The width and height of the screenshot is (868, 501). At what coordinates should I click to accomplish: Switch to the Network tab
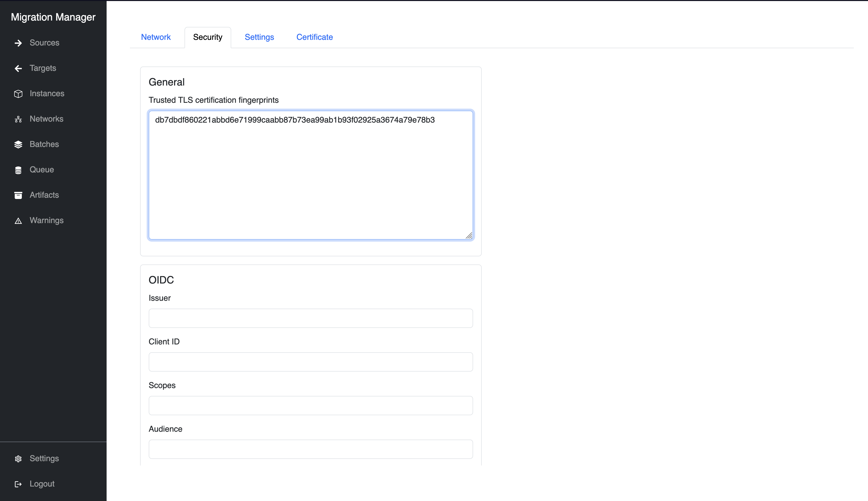click(156, 37)
